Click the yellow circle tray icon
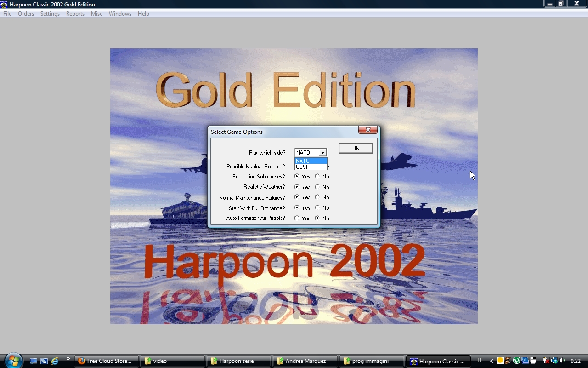The image size is (588, 368). click(500, 361)
